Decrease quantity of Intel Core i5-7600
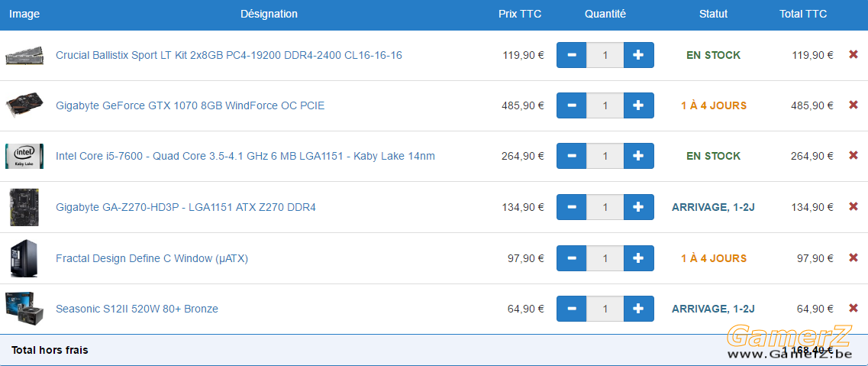 click(x=572, y=156)
